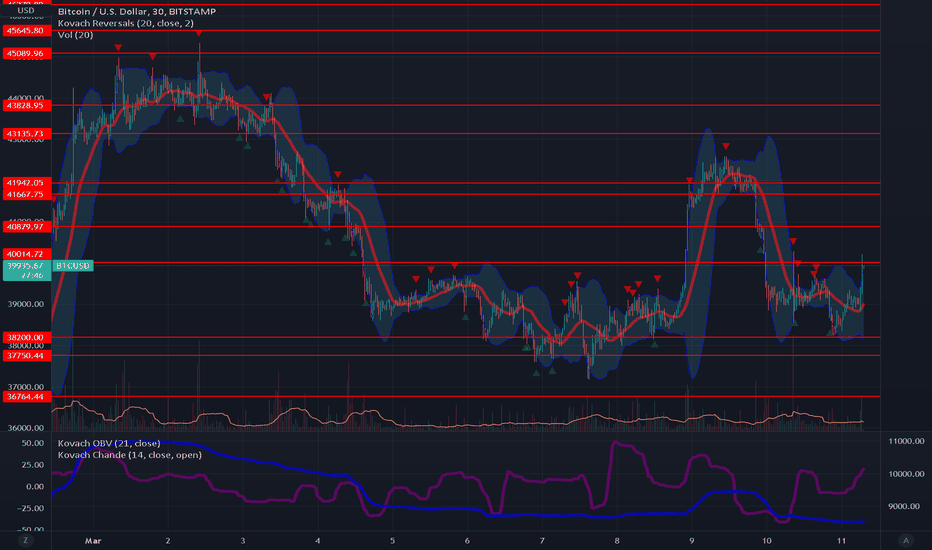Click the 50.00 value on Chande scale
This screenshot has height=550, width=932.
click(33, 444)
